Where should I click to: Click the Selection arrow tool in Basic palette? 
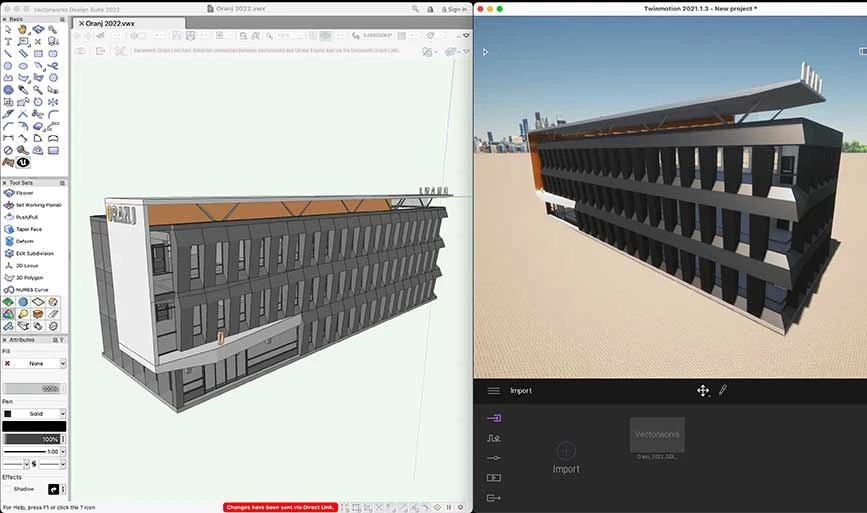[8, 29]
